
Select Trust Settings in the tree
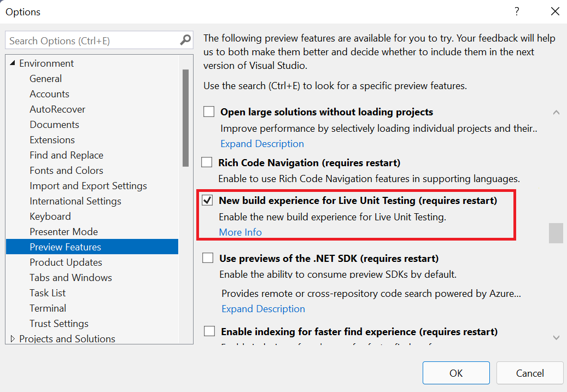coord(59,324)
